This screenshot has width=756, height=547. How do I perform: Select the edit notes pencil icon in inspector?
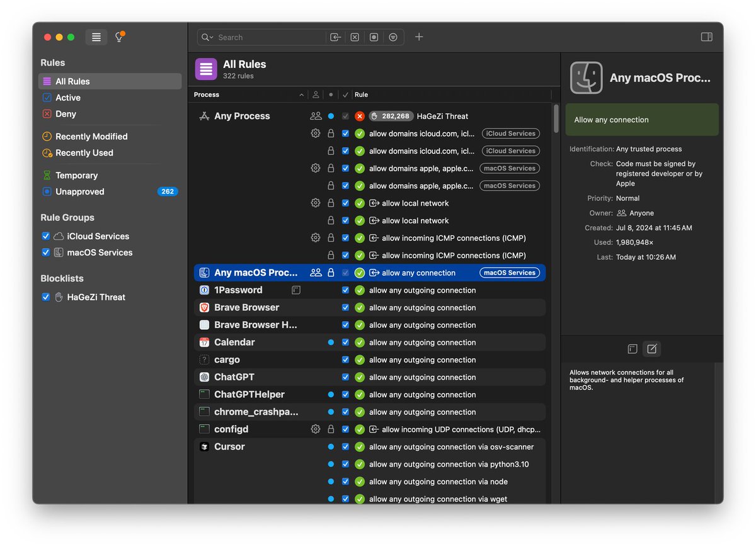(652, 349)
